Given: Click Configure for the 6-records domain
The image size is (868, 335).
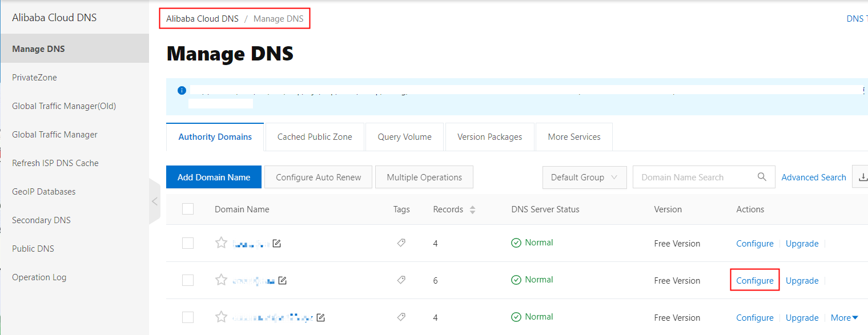Looking at the screenshot, I should tap(755, 281).
